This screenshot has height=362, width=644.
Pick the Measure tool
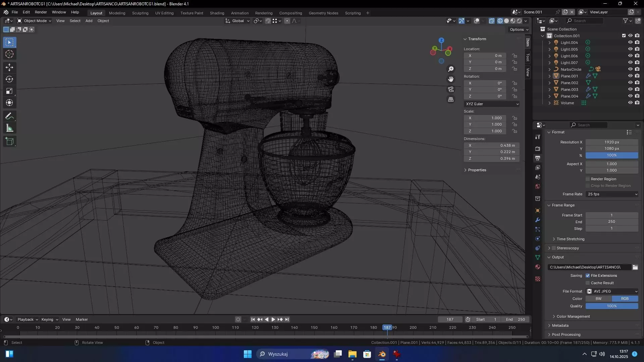[x=9, y=128]
